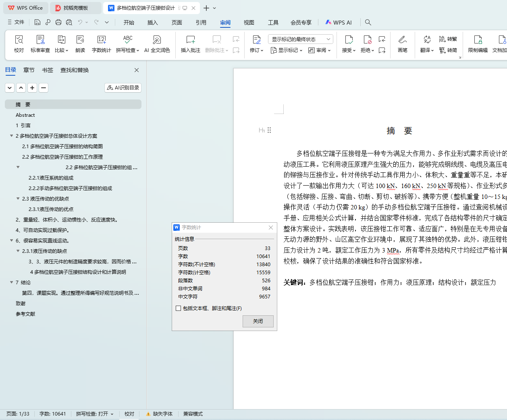
Task: Jump to 1 引言 in the outline
Action: pyautogui.click(x=23, y=125)
